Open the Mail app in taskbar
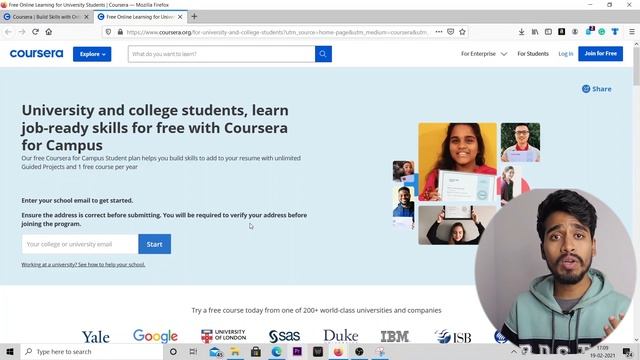Image resolution: width=640 pixels, height=360 pixels. 215,351
